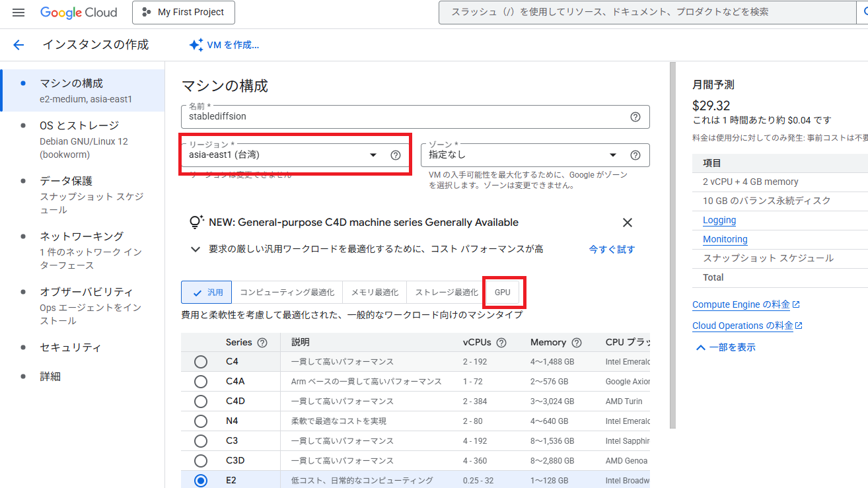This screenshot has height=488, width=868.
Task: Click the help icon in the name field
Action: point(635,117)
